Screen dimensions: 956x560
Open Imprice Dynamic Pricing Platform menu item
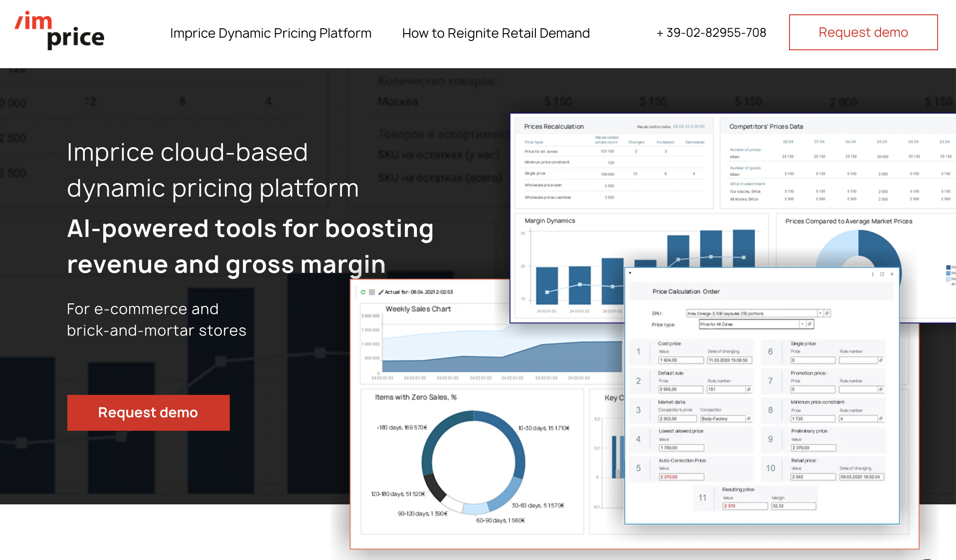click(x=271, y=33)
